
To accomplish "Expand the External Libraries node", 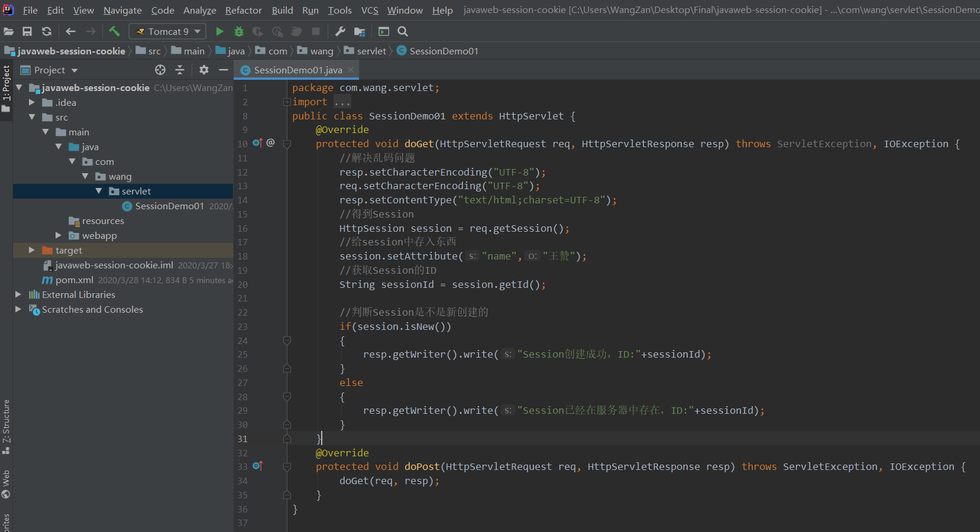I will tap(18, 294).
